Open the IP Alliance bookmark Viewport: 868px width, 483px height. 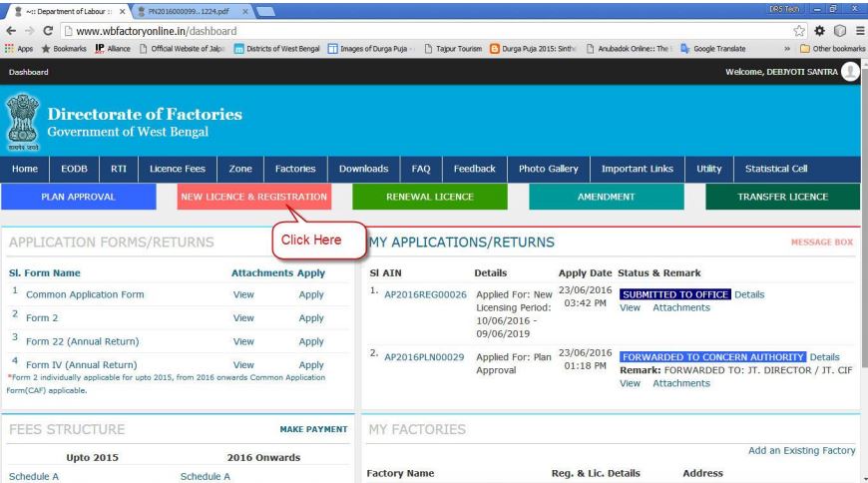pyautogui.click(x=113, y=49)
